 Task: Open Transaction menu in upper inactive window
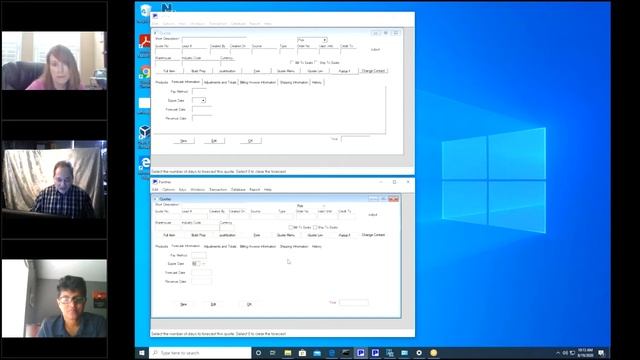point(218,24)
